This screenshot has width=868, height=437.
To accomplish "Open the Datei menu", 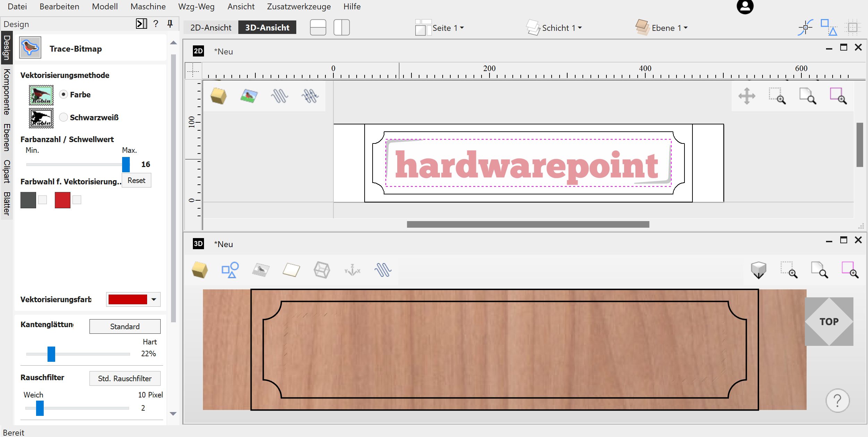I will point(17,7).
